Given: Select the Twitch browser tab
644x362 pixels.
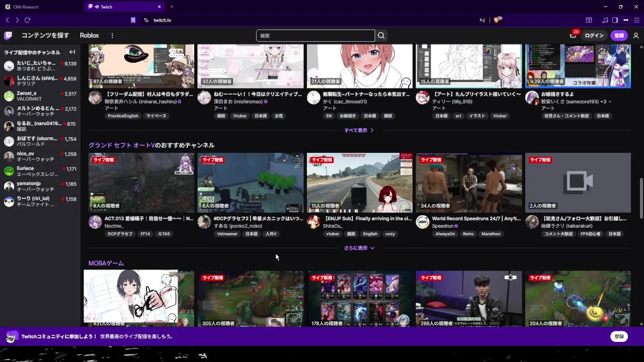Looking at the screenshot, I should point(125,7).
